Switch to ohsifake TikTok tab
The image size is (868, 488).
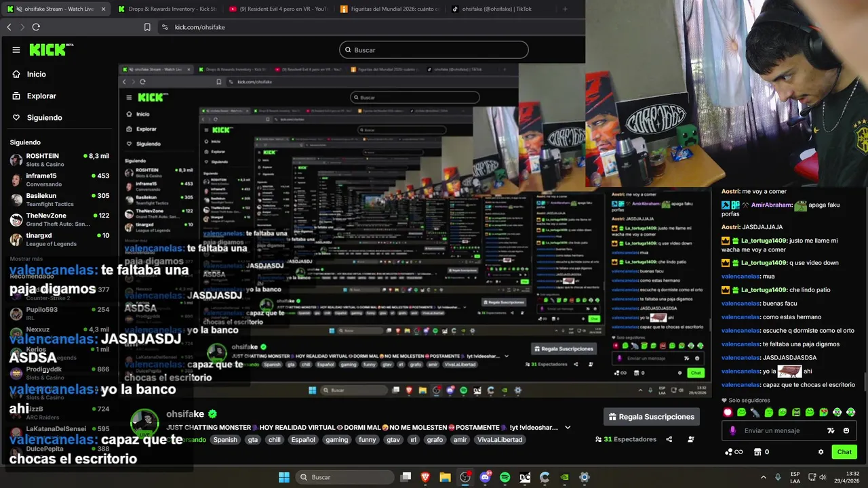click(500, 9)
